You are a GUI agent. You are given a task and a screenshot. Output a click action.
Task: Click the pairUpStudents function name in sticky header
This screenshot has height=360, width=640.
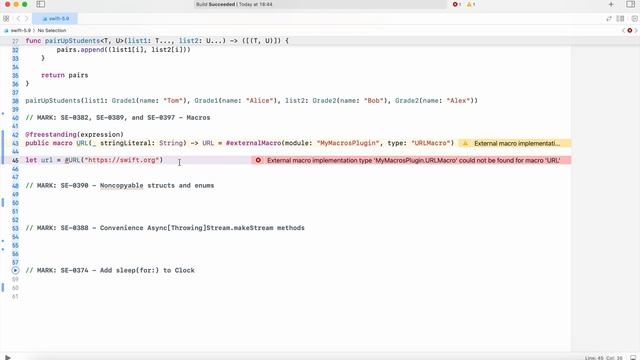[73, 41]
